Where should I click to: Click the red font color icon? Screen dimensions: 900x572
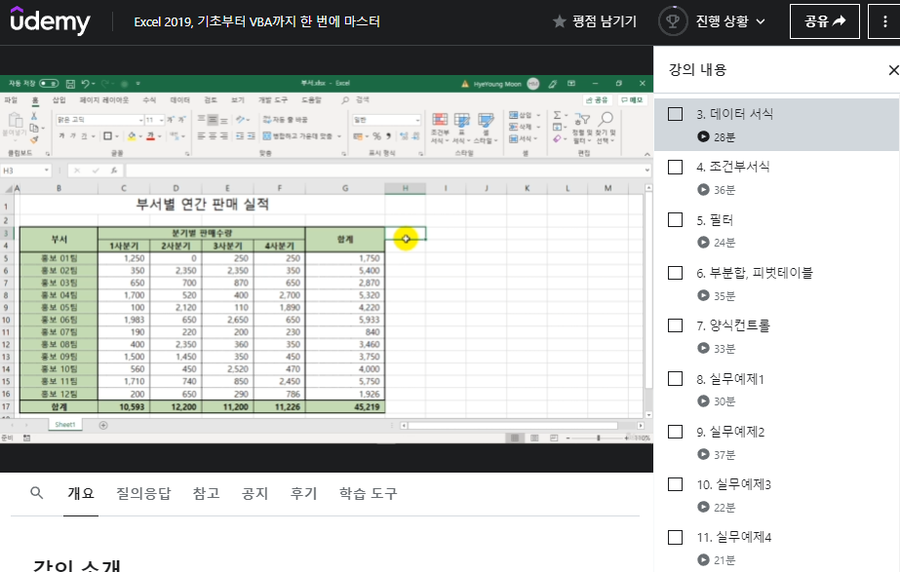click(x=150, y=136)
